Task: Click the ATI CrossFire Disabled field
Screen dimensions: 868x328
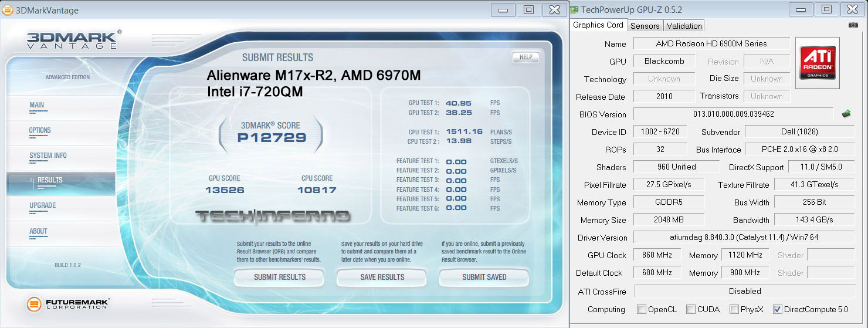Action: 744,290
